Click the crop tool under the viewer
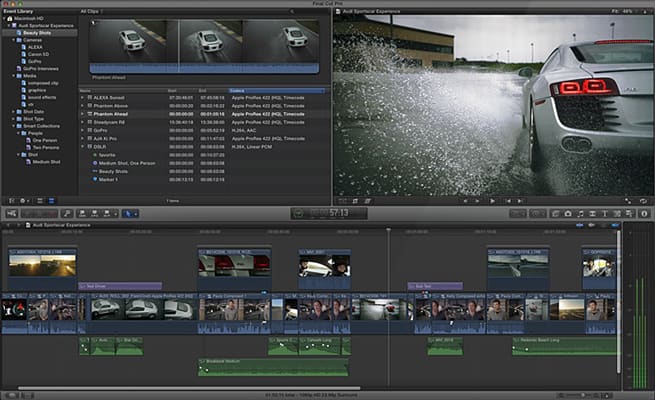The height and width of the screenshot is (400, 655). point(355,201)
